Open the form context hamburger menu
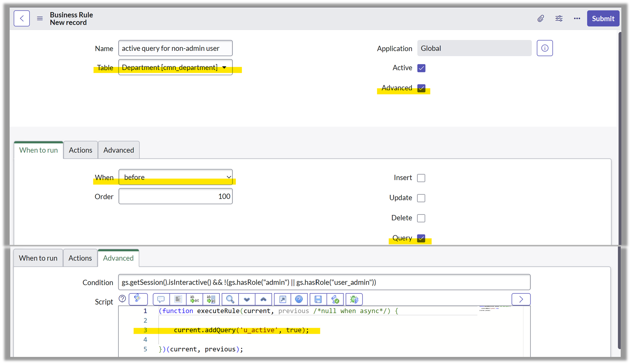The height and width of the screenshot is (364, 631). point(40,18)
